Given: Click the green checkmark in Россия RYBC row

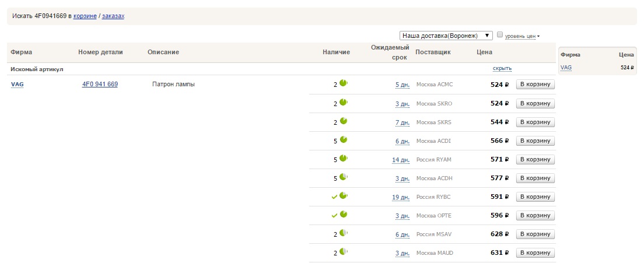Looking at the screenshot, I should click(x=334, y=197).
